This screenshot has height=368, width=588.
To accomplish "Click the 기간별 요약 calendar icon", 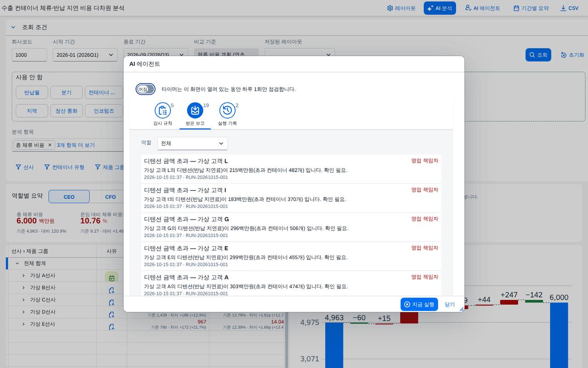I will 516,8.
